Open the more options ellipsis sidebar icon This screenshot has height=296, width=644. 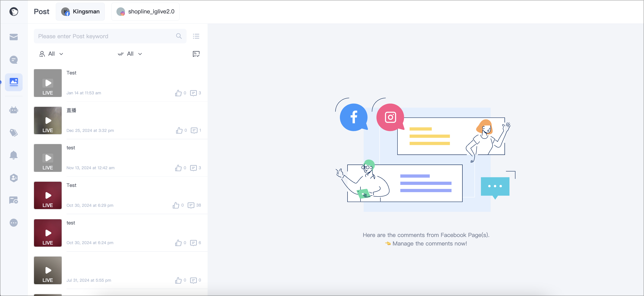pyautogui.click(x=14, y=223)
